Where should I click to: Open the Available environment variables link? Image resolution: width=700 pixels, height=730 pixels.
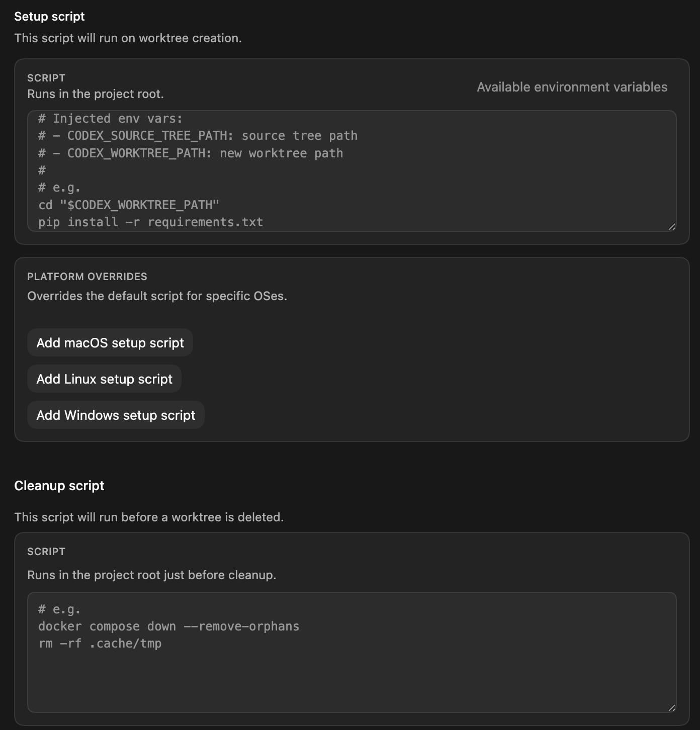[571, 86]
